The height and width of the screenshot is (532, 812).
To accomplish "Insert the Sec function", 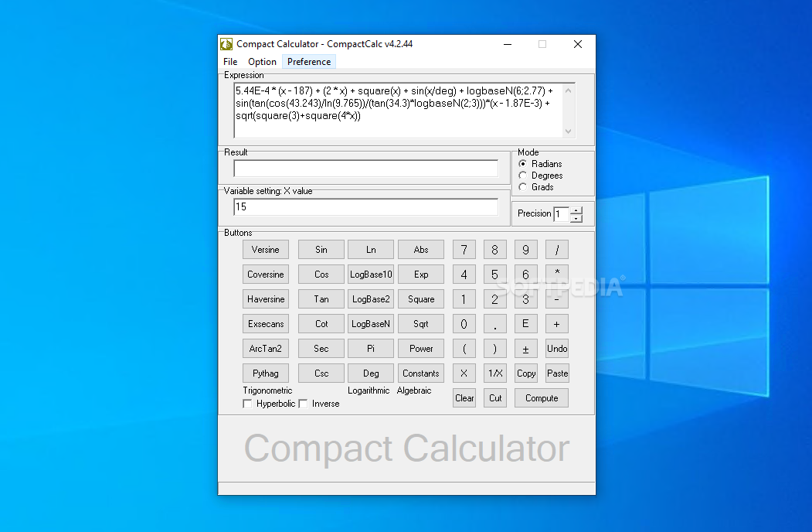I will (x=321, y=349).
